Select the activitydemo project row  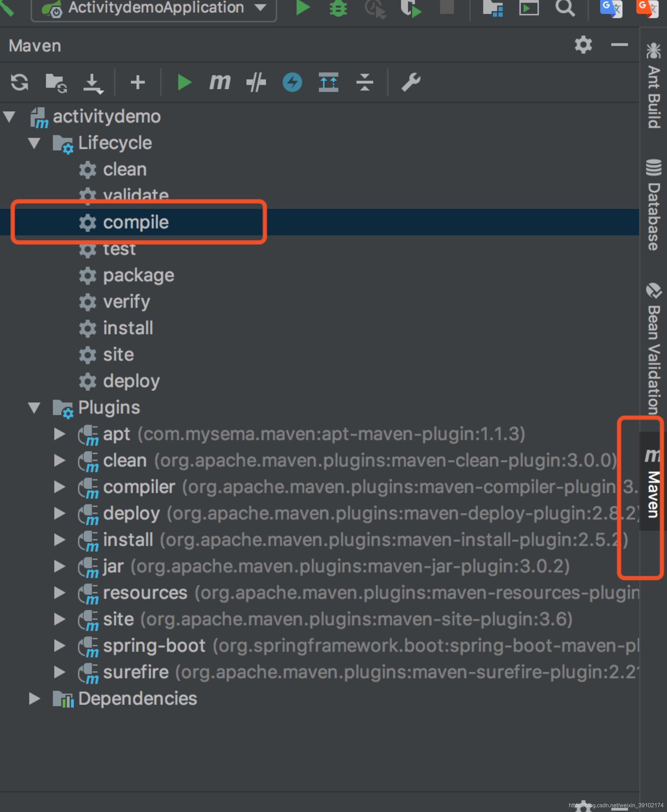(x=320, y=116)
